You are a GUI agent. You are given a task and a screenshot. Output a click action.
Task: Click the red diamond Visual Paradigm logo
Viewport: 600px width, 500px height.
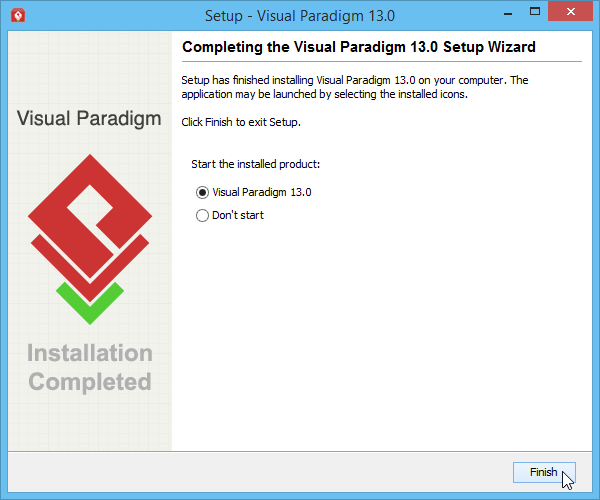pyautogui.click(x=90, y=228)
